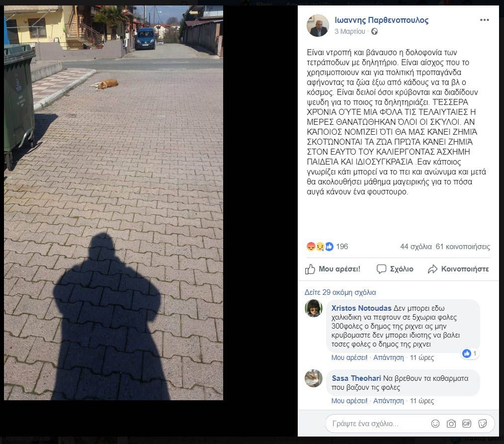Click the poster's profile picture
This screenshot has width=504, height=444.
coord(318,25)
